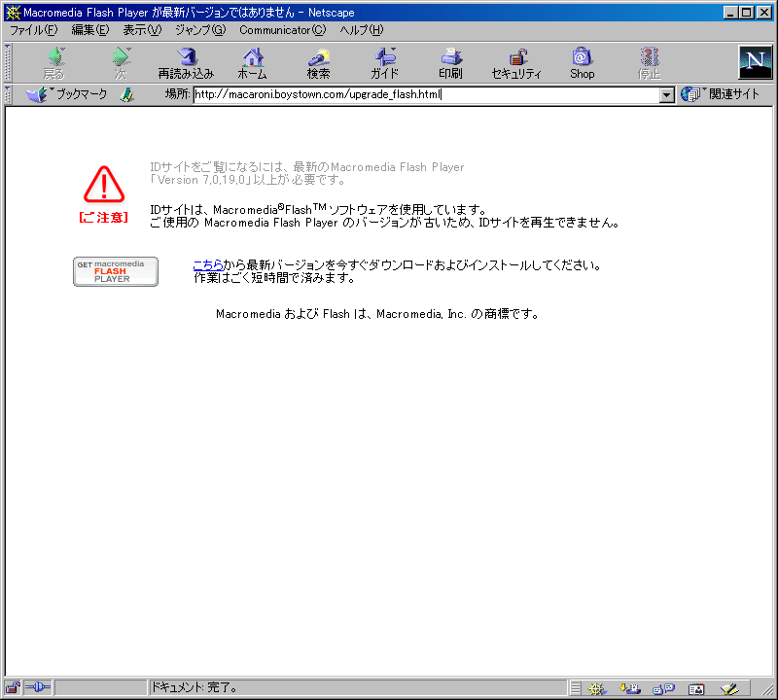This screenshot has width=778, height=700.
Task: Click the Forward (次) toolbar button
Action: [121, 63]
